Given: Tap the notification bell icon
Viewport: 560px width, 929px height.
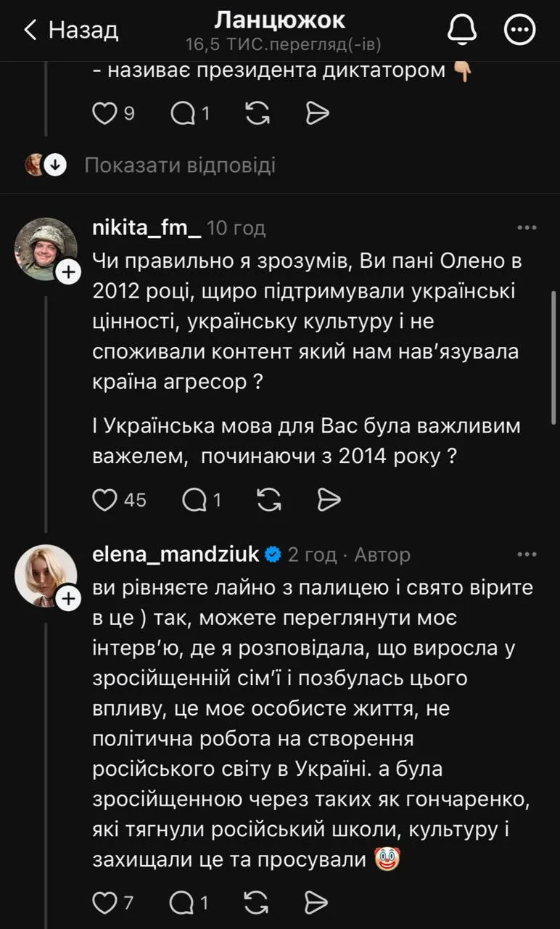Looking at the screenshot, I should click(x=461, y=30).
